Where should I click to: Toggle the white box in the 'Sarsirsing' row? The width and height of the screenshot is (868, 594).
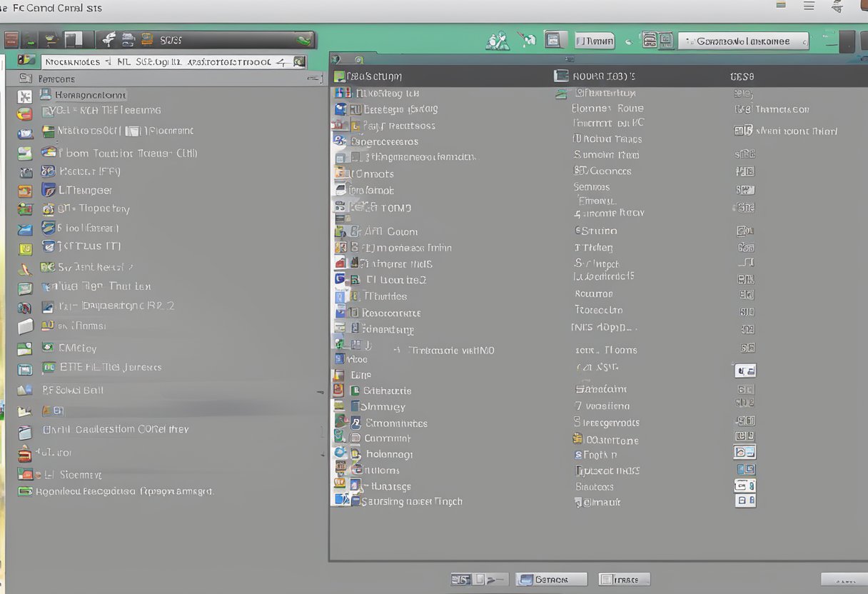pos(745,501)
